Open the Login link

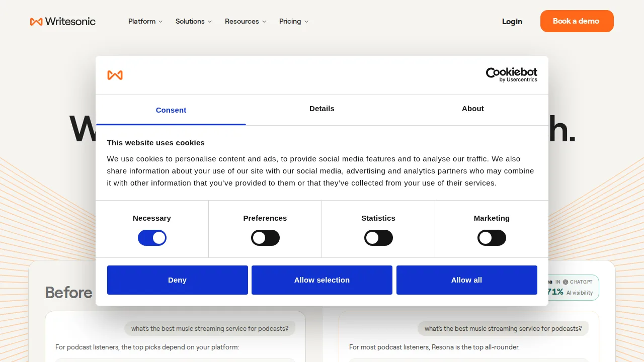pyautogui.click(x=512, y=21)
